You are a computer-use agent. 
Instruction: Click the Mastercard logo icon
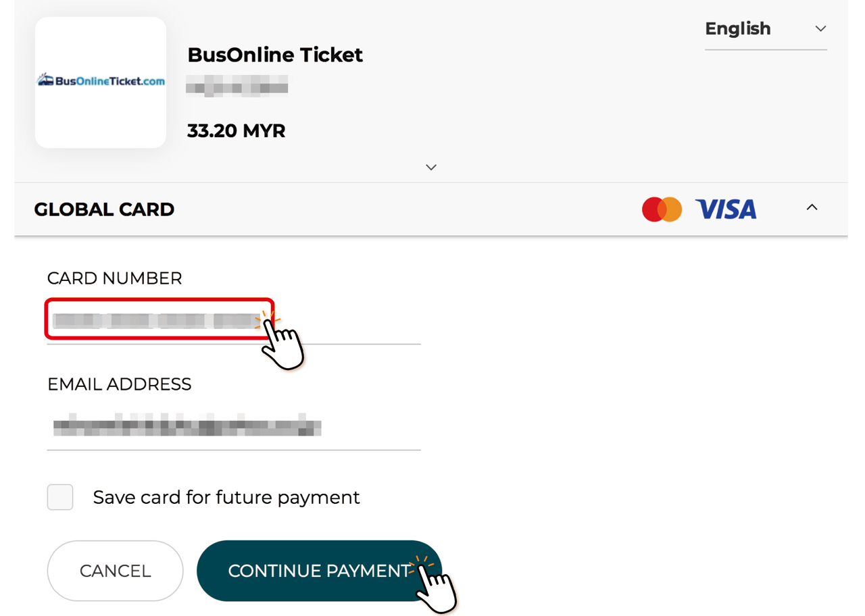coord(662,209)
